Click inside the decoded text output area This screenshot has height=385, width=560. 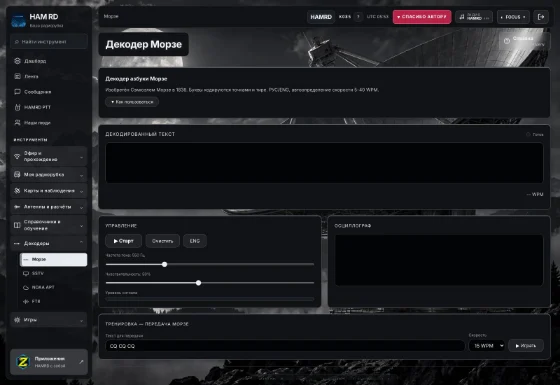(x=324, y=163)
